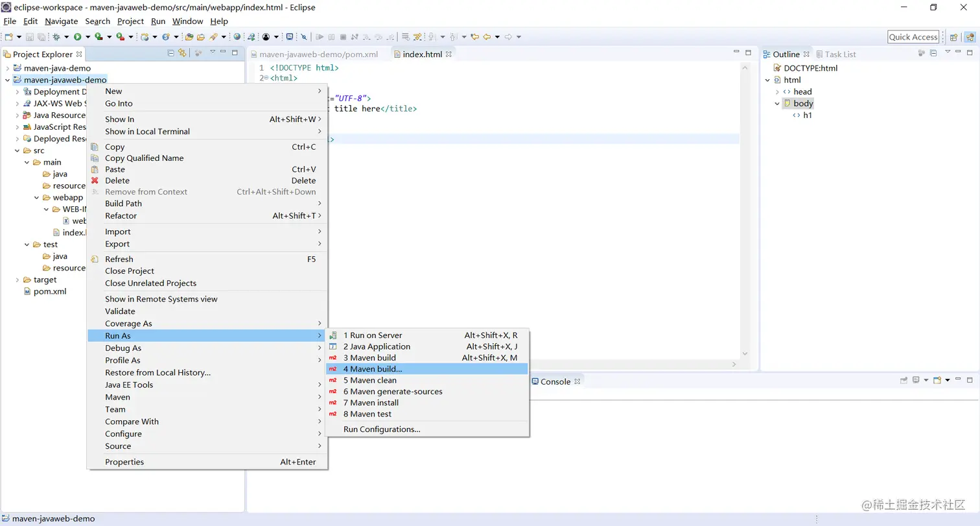Expand the maven-java-demo project
This screenshot has height=526, width=980.
pos(7,68)
